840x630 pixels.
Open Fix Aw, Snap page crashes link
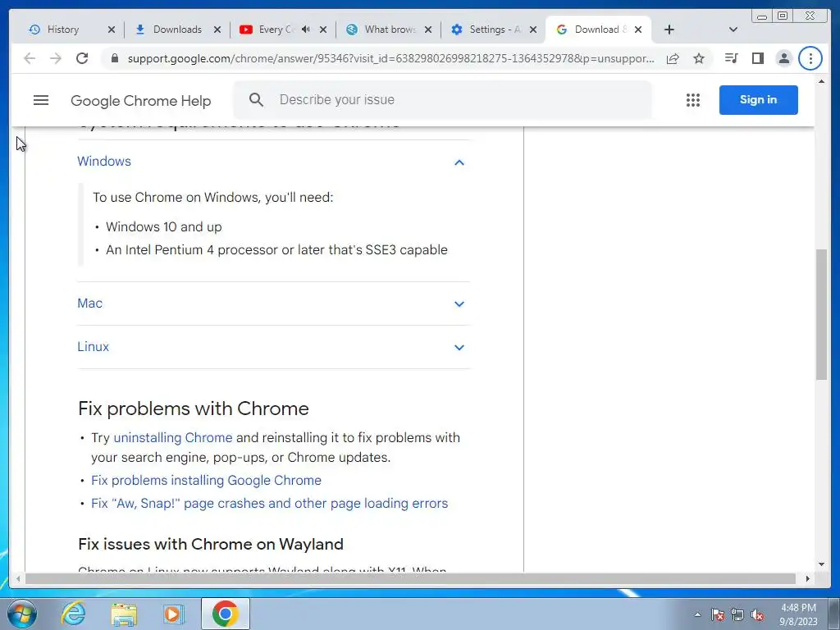269,504
